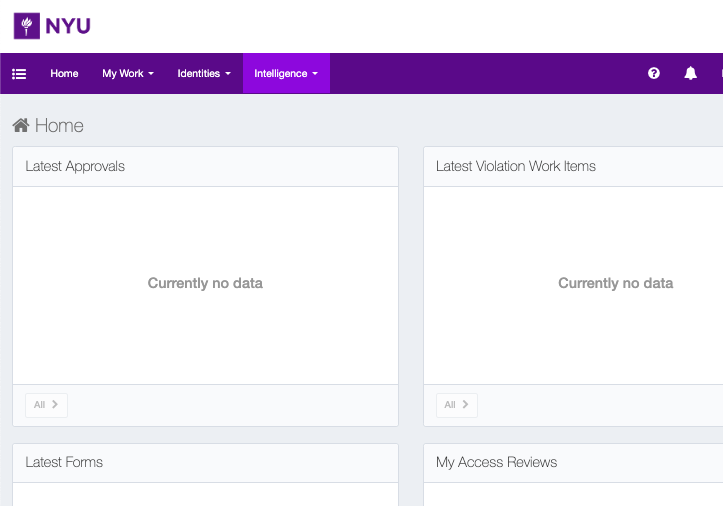Screen dimensions: 723x506
Task: Click the NYU wordmark text
Action: (68, 26)
